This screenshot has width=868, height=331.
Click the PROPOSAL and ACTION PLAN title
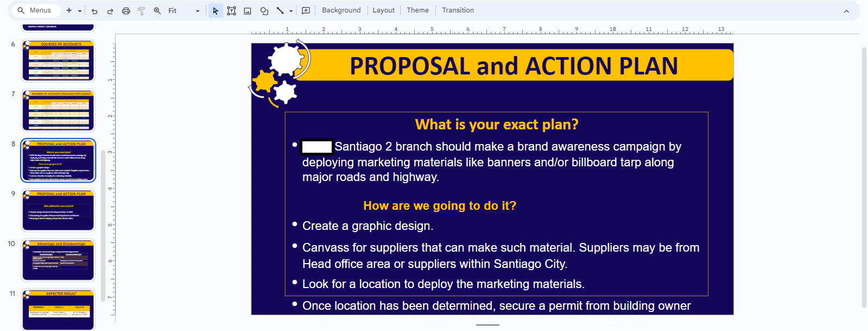514,66
